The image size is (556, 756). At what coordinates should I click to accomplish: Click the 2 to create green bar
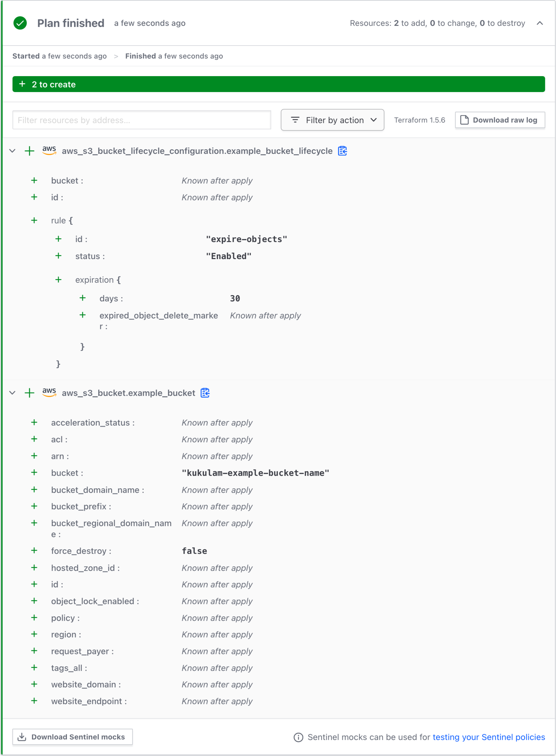click(x=278, y=84)
